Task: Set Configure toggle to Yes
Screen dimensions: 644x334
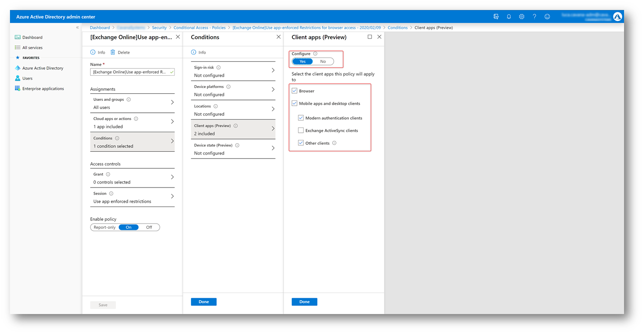Action: point(303,61)
